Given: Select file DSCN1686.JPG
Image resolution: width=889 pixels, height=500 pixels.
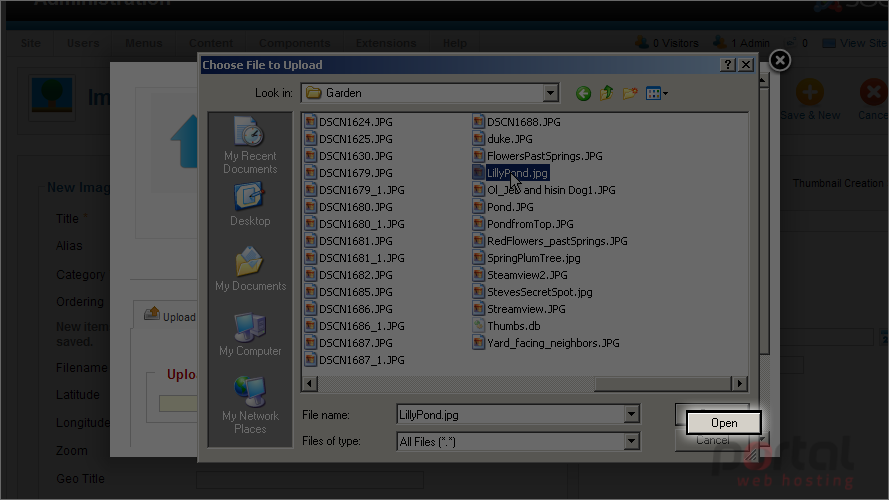Looking at the screenshot, I should click(x=348, y=309).
